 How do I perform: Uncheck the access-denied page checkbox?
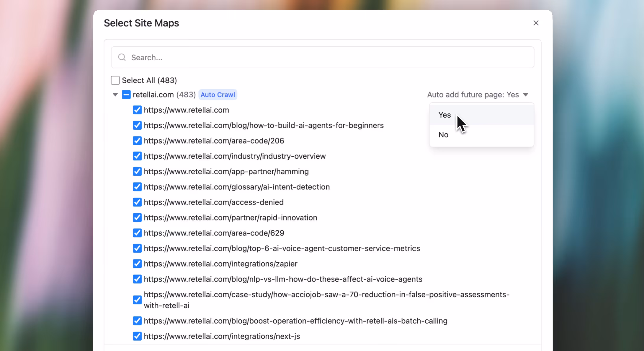[137, 202]
